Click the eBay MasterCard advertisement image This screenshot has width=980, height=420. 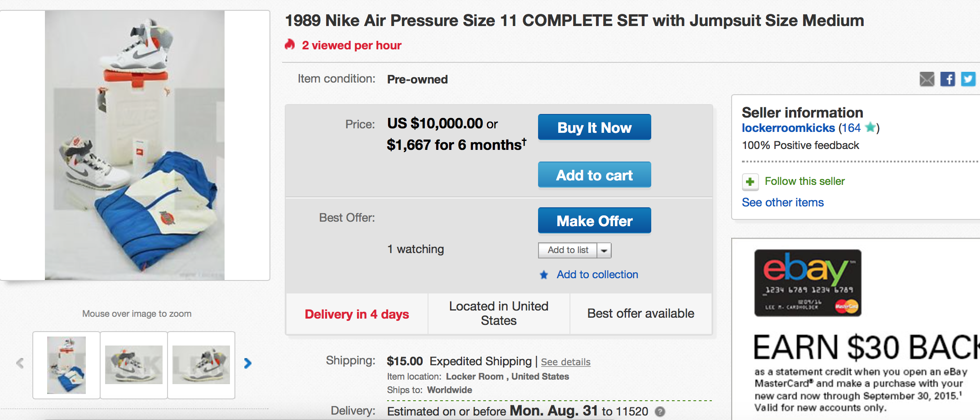coord(808,283)
